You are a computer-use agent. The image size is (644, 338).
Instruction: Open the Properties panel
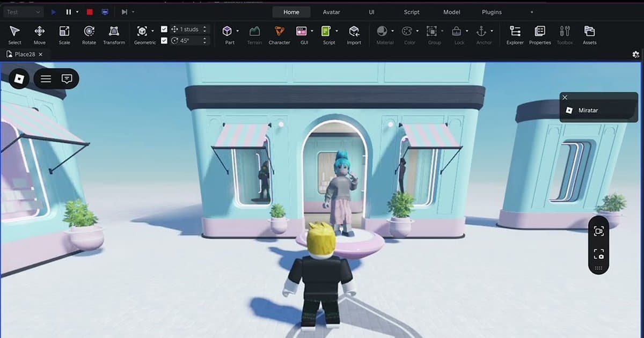(540, 35)
